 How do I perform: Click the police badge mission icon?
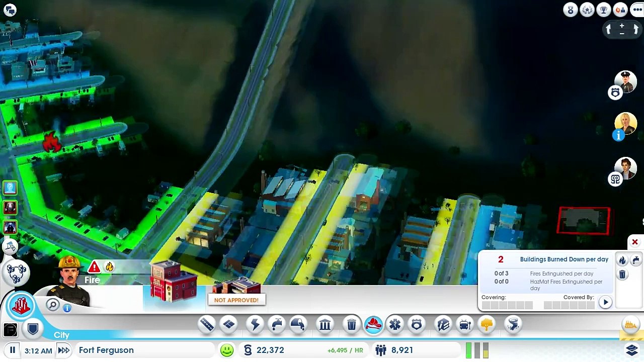(615, 93)
